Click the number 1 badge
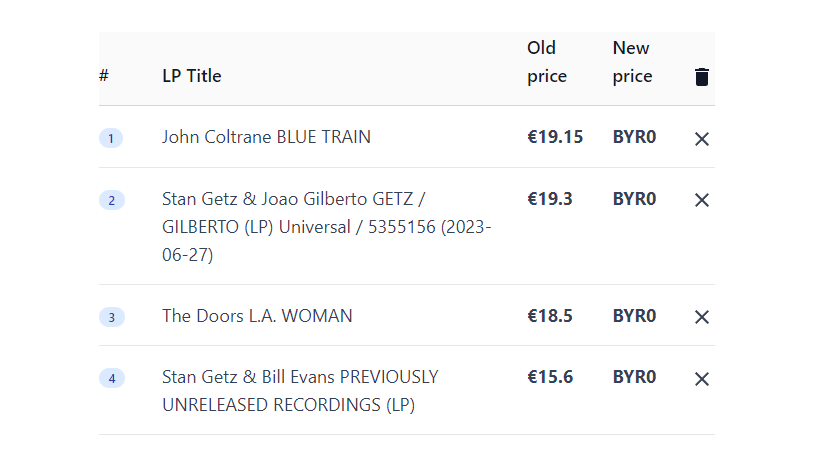 pyautogui.click(x=111, y=138)
